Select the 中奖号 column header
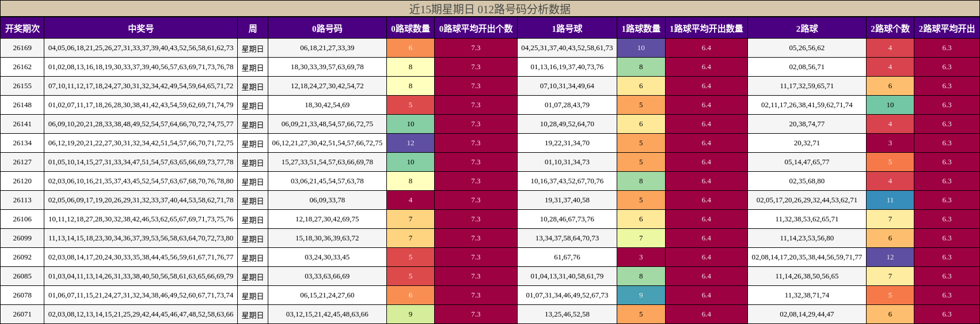This screenshot has height=324, width=980. 141,28
